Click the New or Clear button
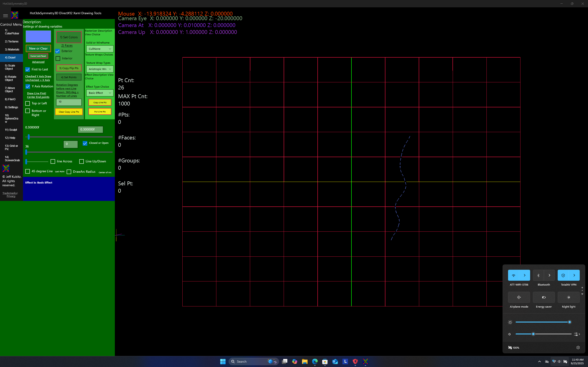 tap(38, 48)
